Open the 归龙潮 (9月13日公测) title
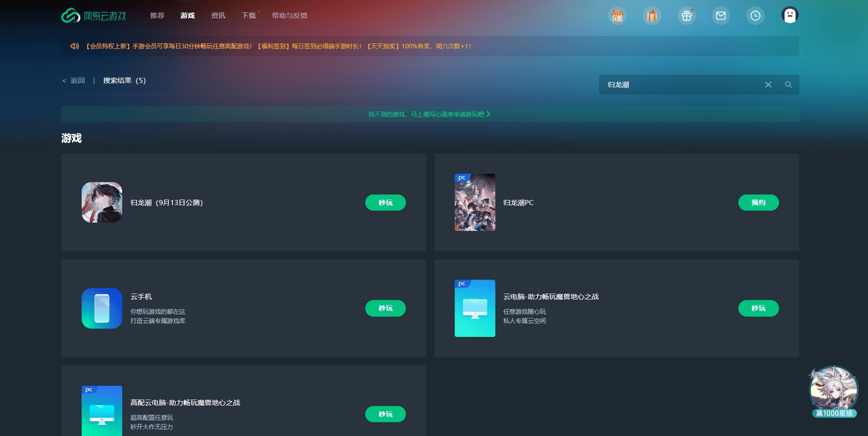The height and width of the screenshot is (436, 868). [x=167, y=203]
